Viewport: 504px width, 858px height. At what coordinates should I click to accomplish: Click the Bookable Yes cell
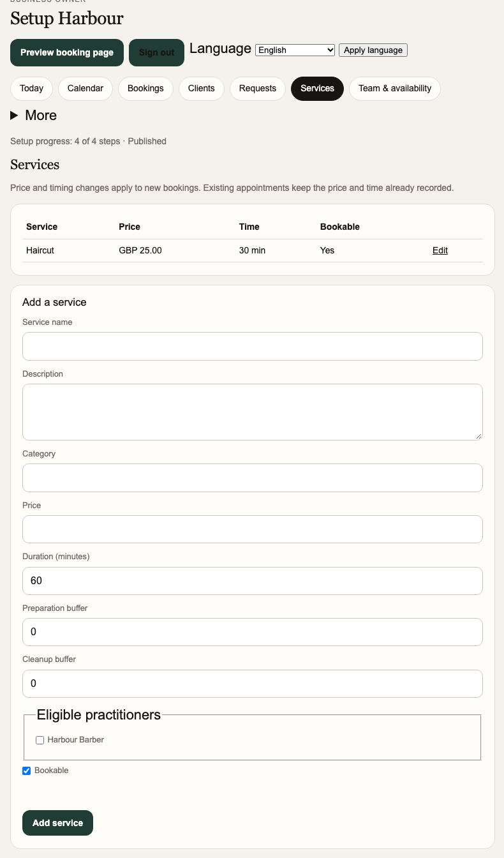coord(327,250)
